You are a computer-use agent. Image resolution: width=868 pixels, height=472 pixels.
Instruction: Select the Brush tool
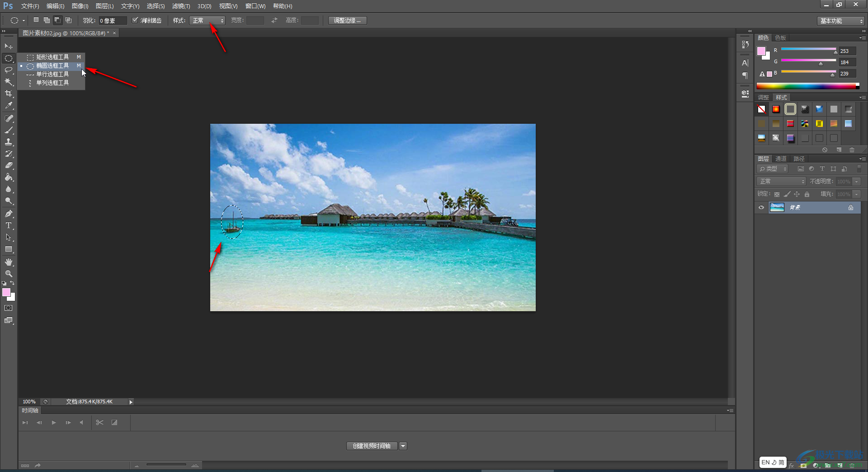pos(9,130)
